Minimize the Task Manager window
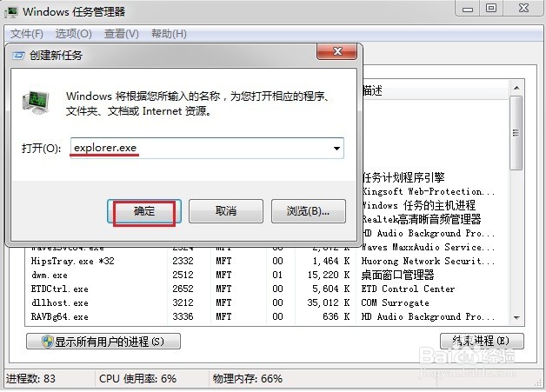Viewport: 546px width, 392px height. [x=468, y=9]
